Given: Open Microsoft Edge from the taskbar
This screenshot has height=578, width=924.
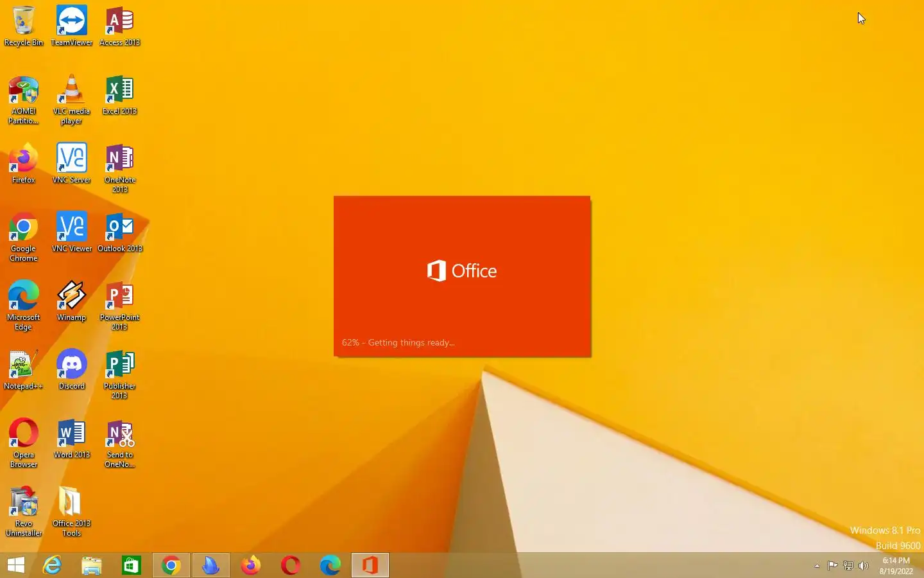Looking at the screenshot, I should point(330,565).
